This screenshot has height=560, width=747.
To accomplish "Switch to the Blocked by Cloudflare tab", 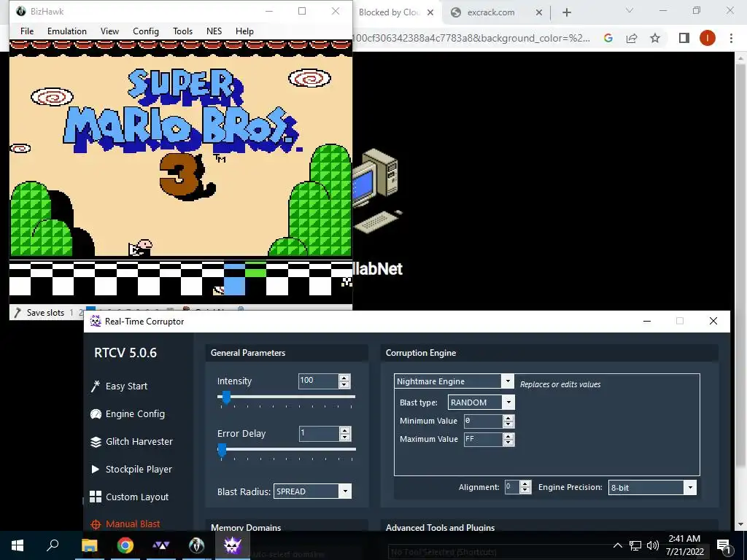I will pyautogui.click(x=391, y=12).
